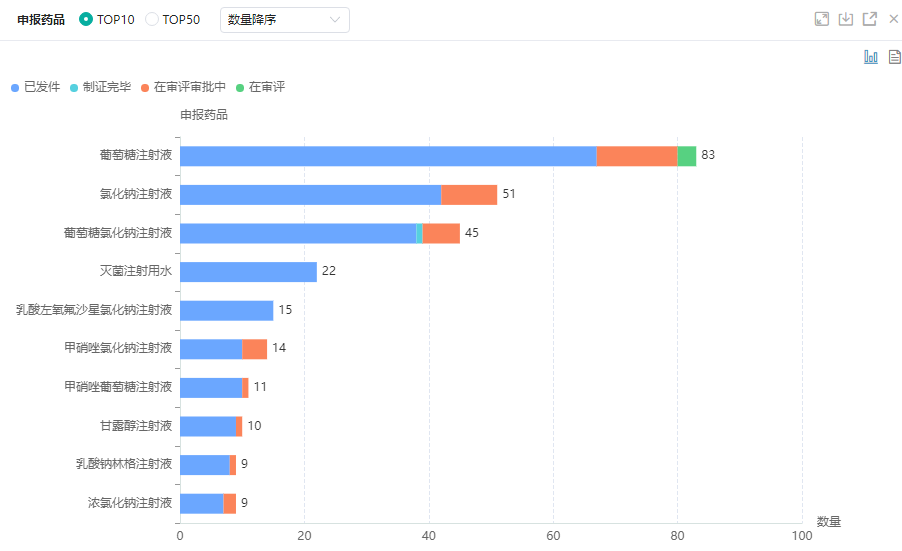Viewport: 902px width, 551px height.
Task: Open chart in new window icon
Action: (869, 19)
